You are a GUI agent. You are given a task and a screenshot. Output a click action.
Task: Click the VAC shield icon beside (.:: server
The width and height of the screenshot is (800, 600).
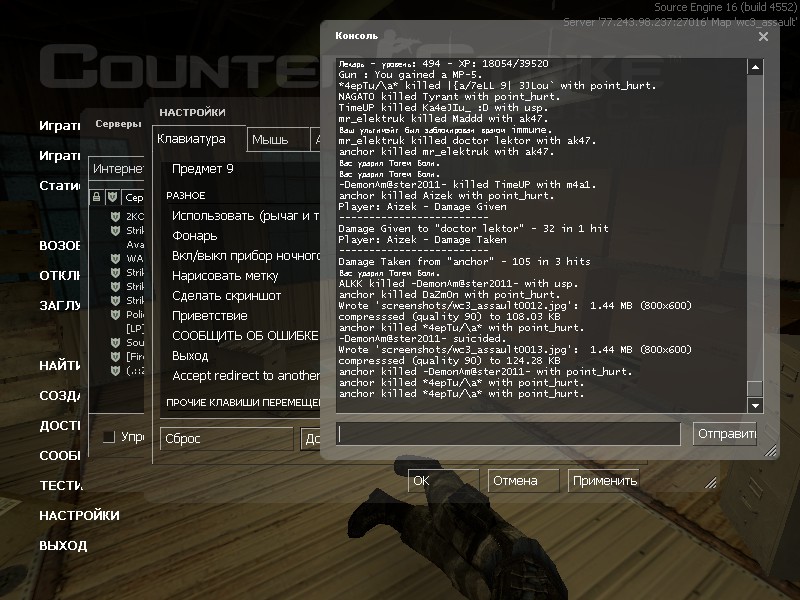115,370
